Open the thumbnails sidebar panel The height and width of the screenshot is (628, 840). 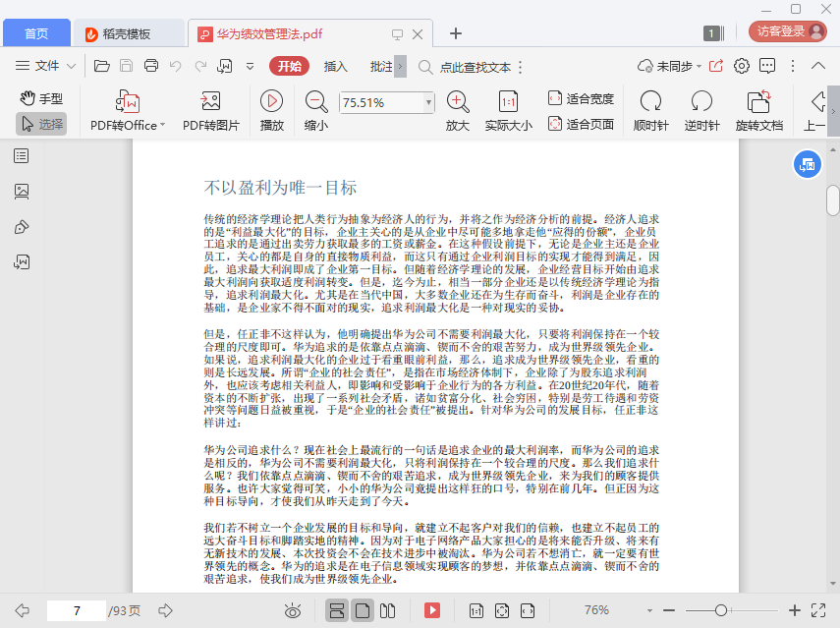click(22, 192)
